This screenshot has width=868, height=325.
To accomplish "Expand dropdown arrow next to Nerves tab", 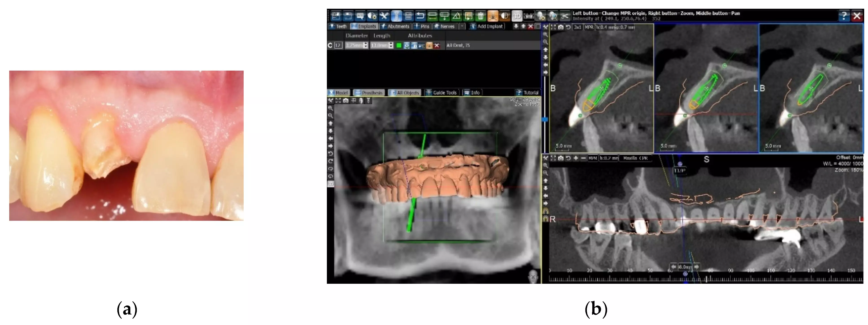I will [462, 26].
